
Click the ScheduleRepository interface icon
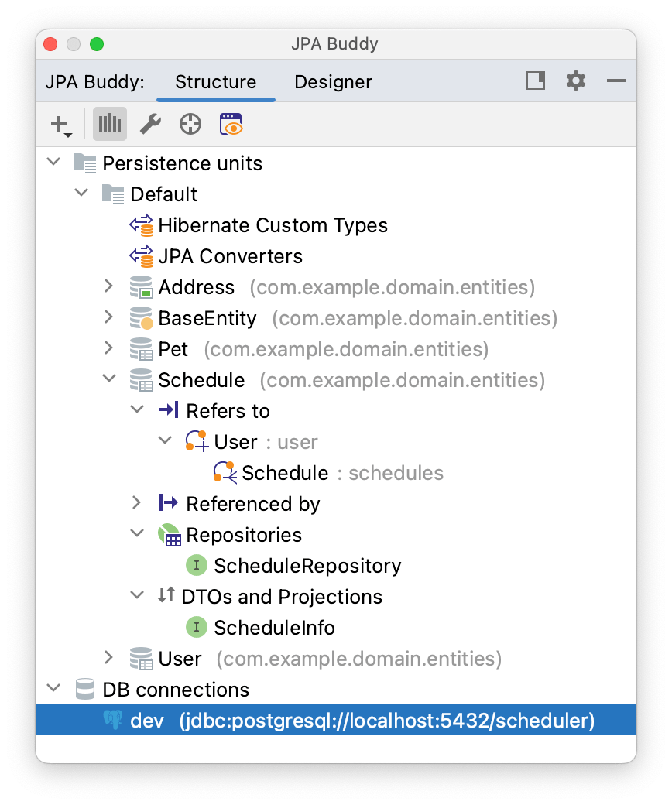click(196, 565)
